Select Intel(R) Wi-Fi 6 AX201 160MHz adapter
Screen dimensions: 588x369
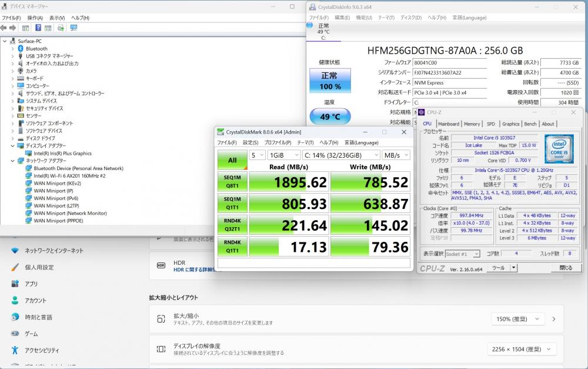pos(69,176)
